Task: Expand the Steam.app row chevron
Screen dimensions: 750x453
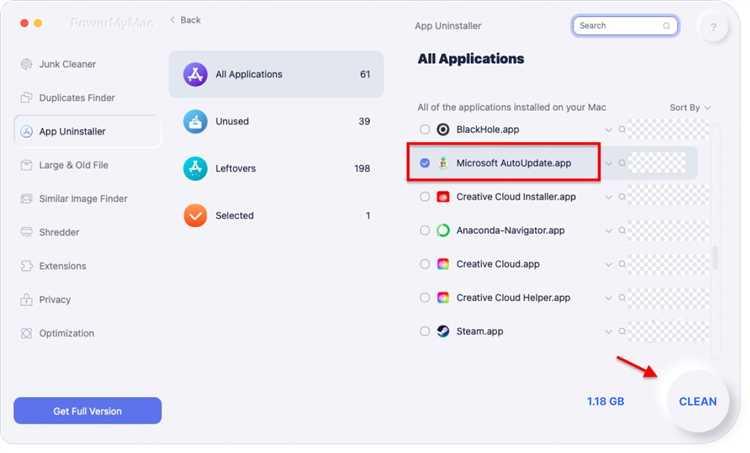Action: pyautogui.click(x=608, y=331)
